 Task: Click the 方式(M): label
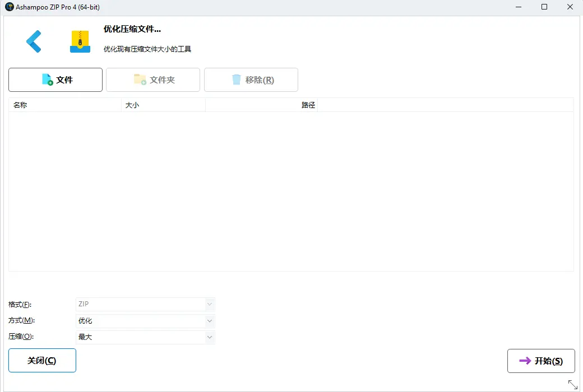click(x=21, y=320)
